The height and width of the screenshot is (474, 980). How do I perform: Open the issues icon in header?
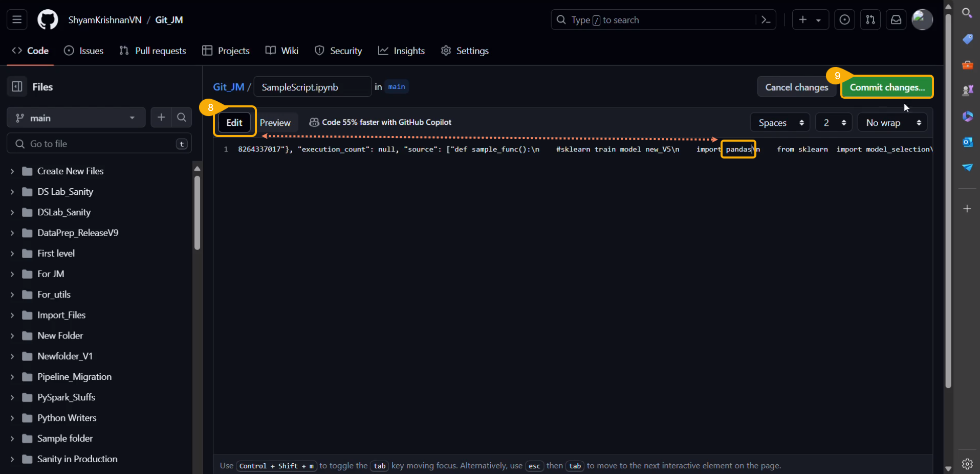coord(844,20)
